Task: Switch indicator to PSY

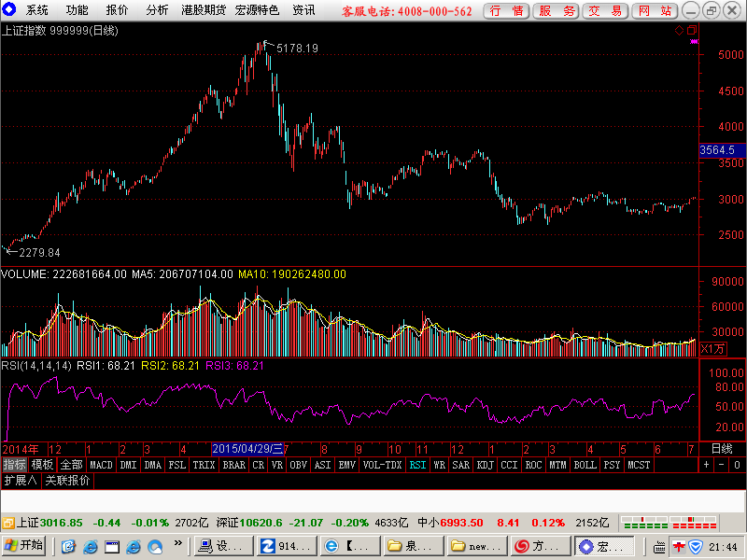Action: click(x=613, y=465)
